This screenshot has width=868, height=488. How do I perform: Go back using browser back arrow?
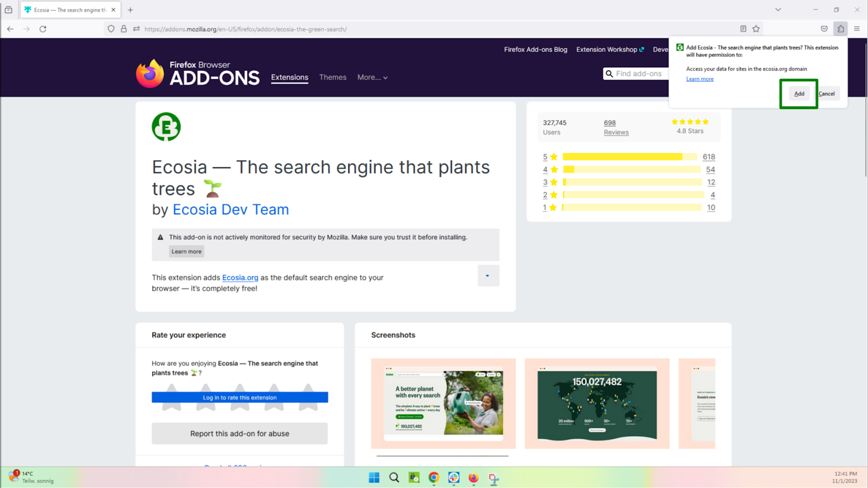point(10,29)
